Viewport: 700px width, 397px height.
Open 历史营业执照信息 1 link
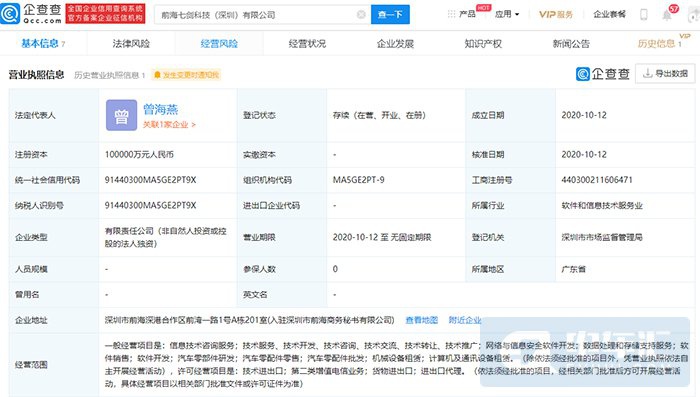point(109,75)
